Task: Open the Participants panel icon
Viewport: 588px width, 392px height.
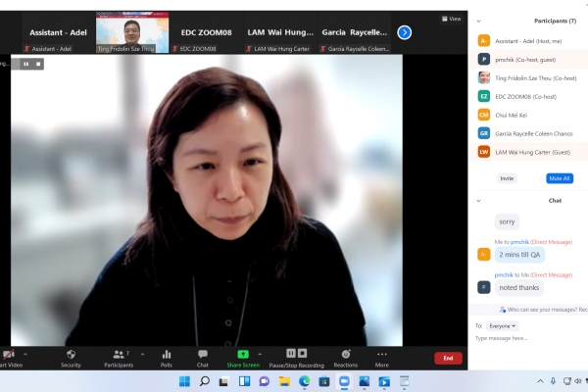Action: pyautogui.click(x=119, y=354)
